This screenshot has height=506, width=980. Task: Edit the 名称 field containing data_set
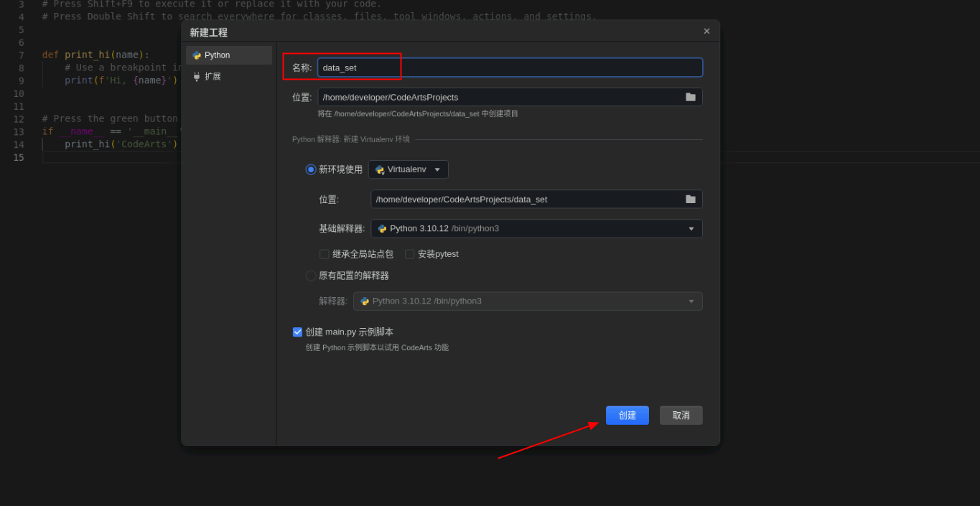tap(510, 67)
